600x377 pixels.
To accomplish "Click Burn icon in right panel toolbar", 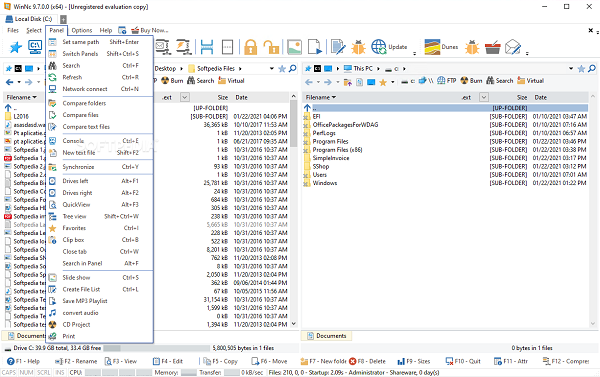I will point(471,81).
